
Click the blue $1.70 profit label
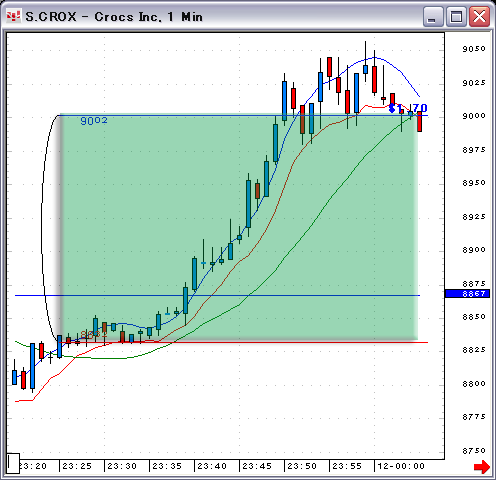[x=408, y=108]
